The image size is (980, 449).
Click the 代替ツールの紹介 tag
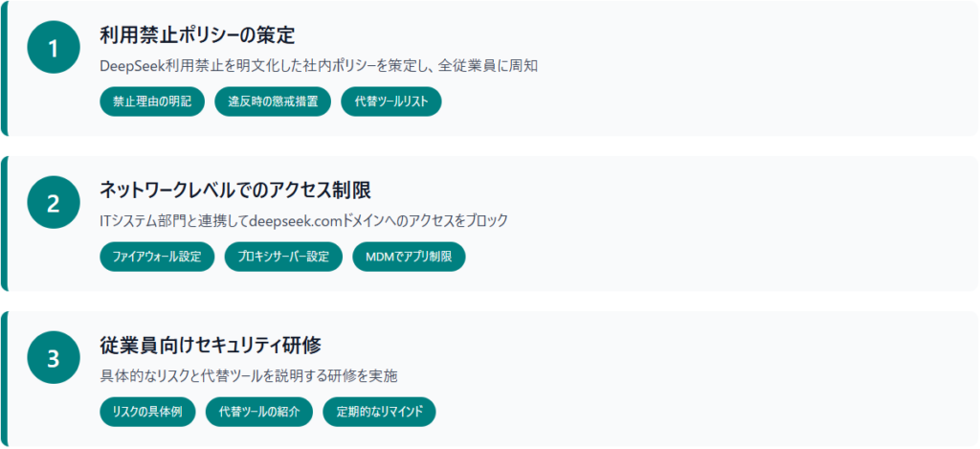[x=259, y=413]
